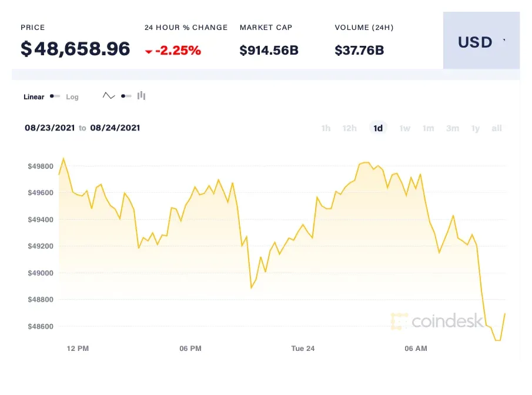This screenshot has height=395, width=532.
Task: Select the all time range tab
Action: [496, 128]
